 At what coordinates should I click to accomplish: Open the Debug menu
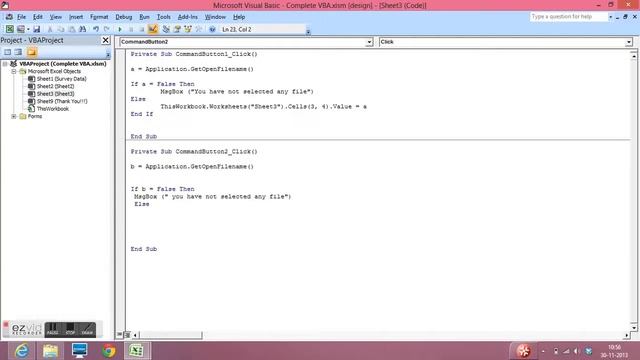123,17
